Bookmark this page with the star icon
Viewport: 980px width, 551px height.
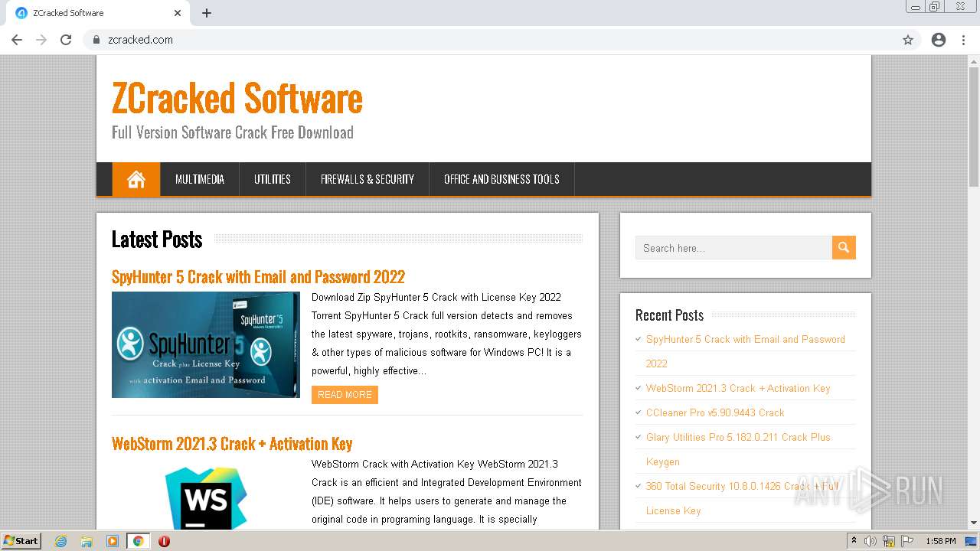[x=908, y=40]
